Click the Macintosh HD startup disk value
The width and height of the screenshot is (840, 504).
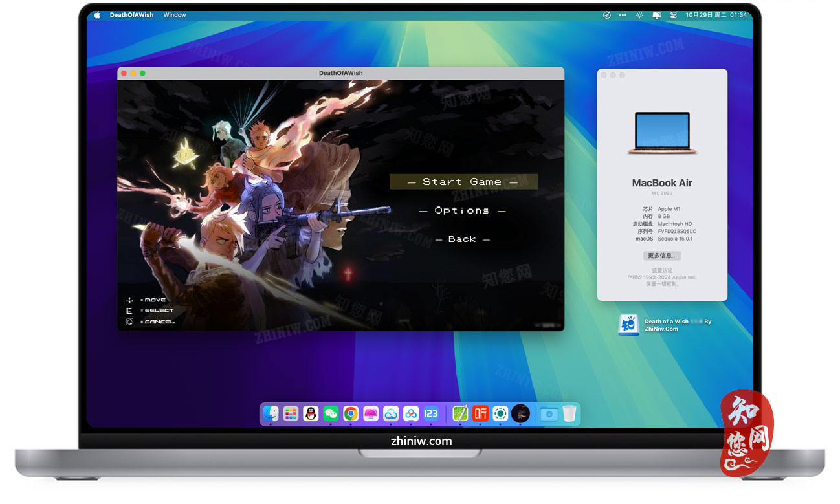[675, 224]
